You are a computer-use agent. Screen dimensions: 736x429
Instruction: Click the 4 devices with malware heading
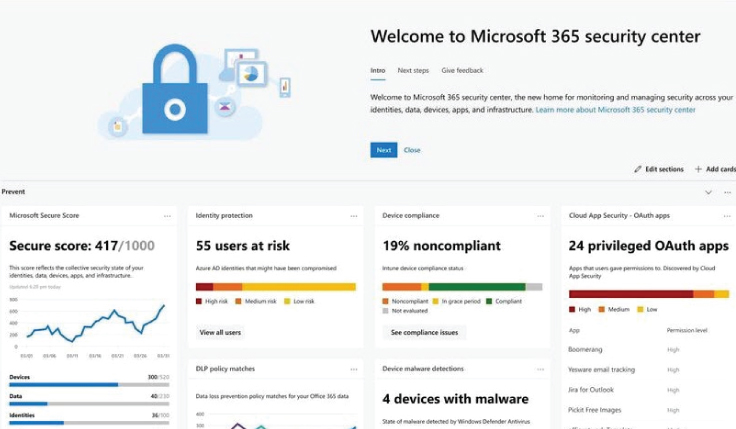pyautogui.click(x=455, y=399)
